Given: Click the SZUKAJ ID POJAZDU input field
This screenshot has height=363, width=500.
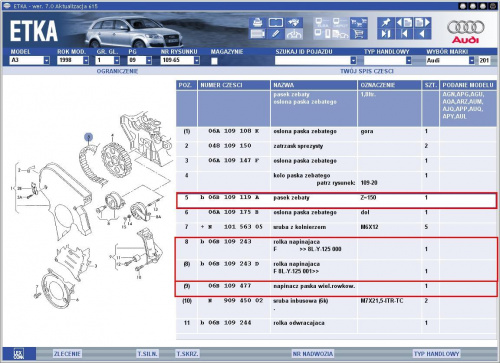Looking at the screenshot, I should pyautogui.click(x=313, y=60).
